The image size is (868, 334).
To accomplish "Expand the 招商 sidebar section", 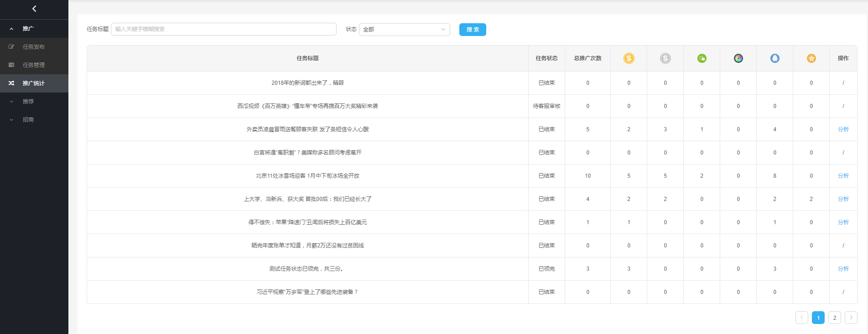I will click(11, 120).
